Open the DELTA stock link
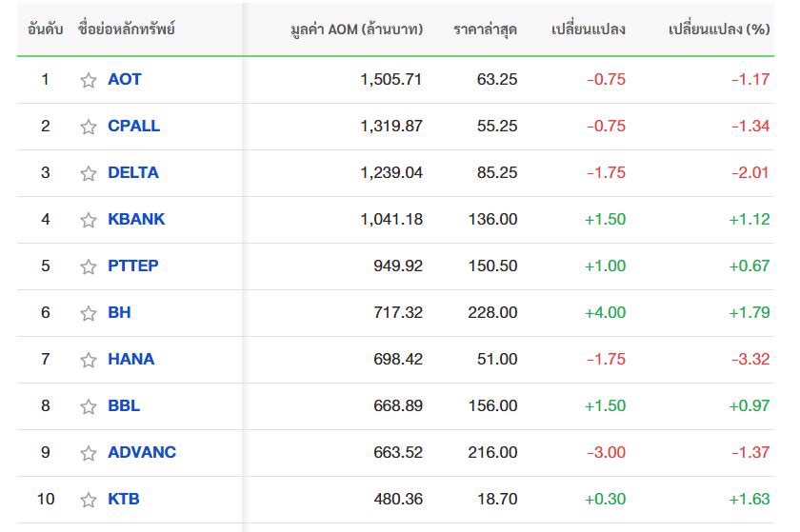 point(133,172)
